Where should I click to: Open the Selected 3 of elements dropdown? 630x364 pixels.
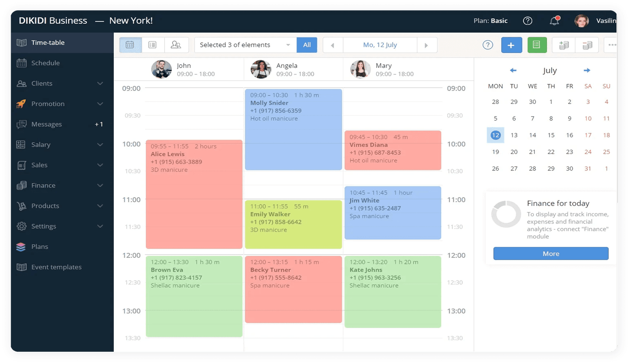pyautogui.click(x=245, y=45)
